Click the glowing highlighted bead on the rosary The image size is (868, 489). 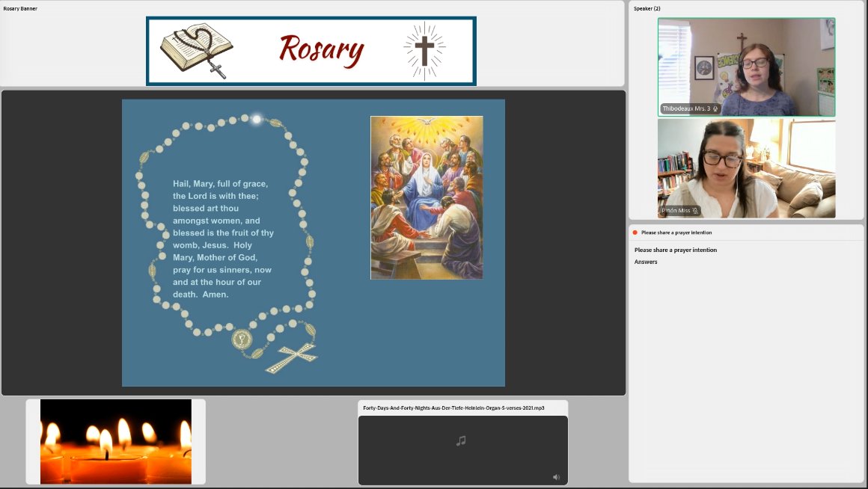(257, 118)
